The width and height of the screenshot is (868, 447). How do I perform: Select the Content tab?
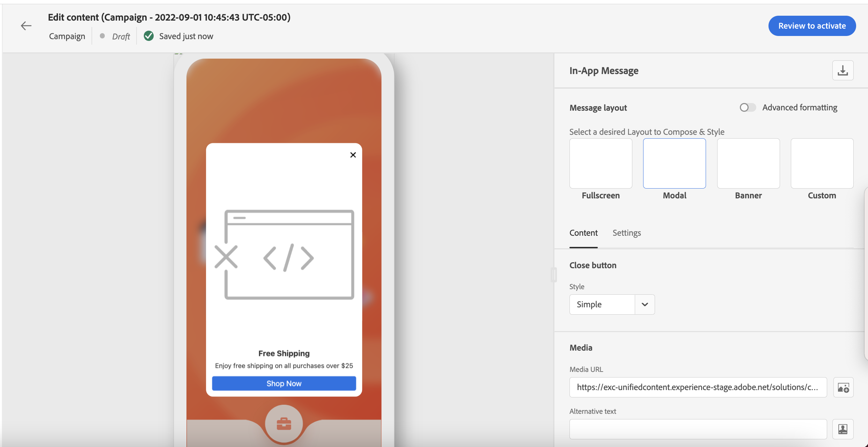[583, 233]
